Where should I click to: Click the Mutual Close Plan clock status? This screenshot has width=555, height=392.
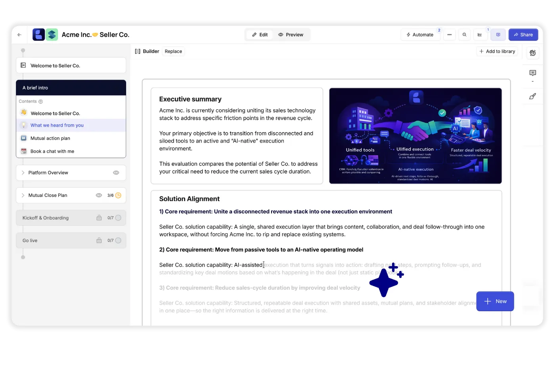(x=118, y=195)
